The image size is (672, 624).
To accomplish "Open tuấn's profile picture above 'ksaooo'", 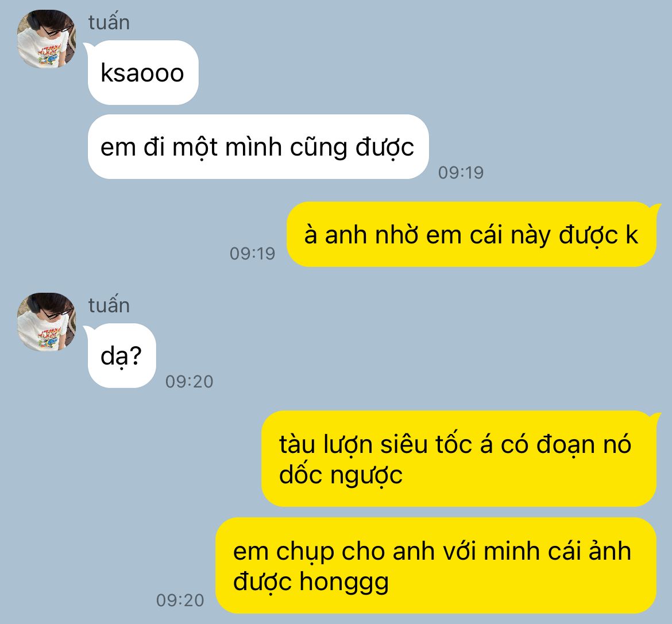I will 47,39.
